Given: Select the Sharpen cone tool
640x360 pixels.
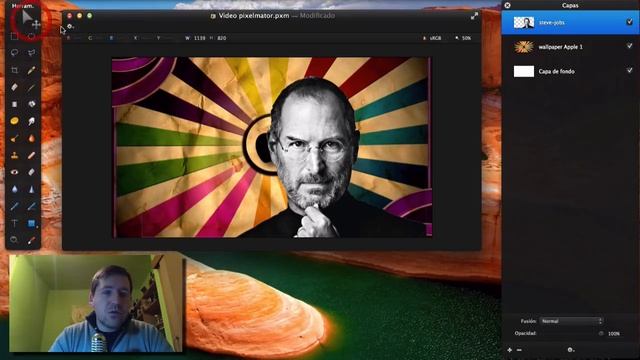Looking at the screenshot, I should (31, 189).
